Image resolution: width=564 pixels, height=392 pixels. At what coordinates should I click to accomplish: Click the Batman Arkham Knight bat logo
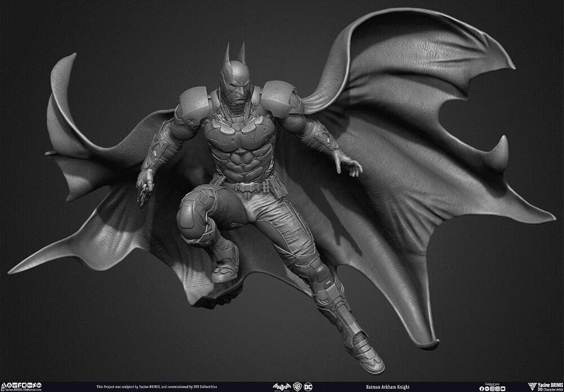(281, 387)
